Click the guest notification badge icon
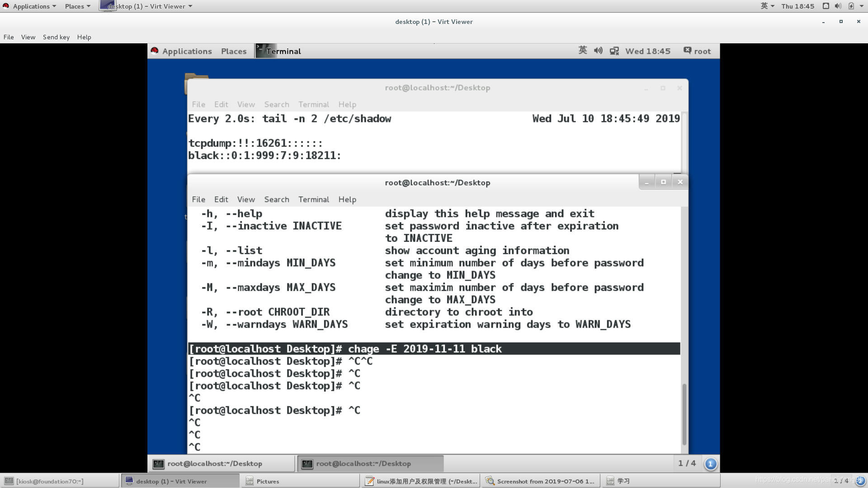Screen dimensions: 868x488 point(710,464)
